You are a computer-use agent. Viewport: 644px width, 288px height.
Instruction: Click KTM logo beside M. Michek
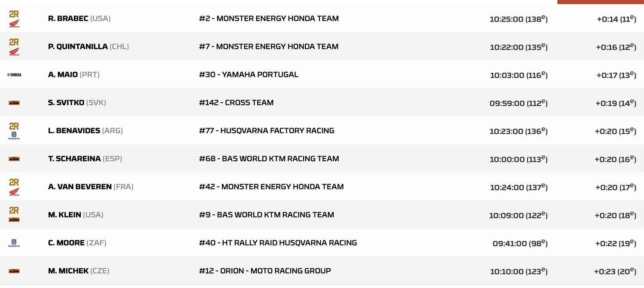coord(14,271)
